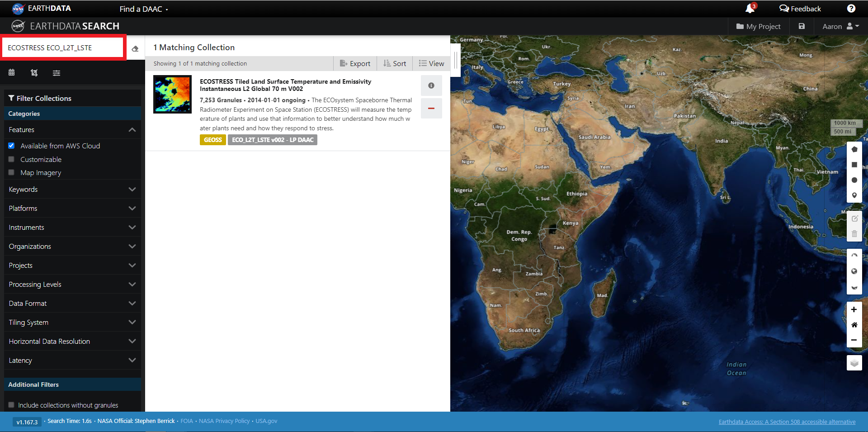Click the GEOSS badge
868x432 pixels.
pyautogui.click(x=212, y=140)
